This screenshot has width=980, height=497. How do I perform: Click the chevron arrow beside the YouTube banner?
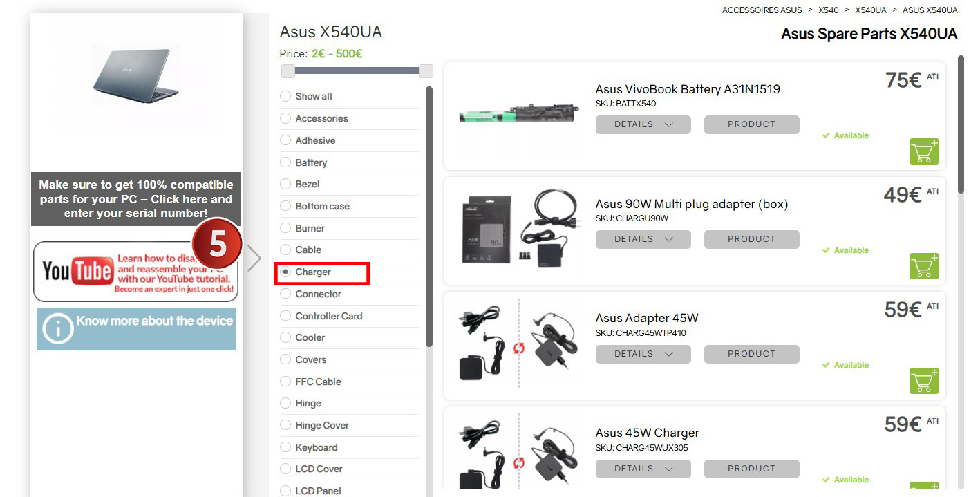tap(254, 259)
